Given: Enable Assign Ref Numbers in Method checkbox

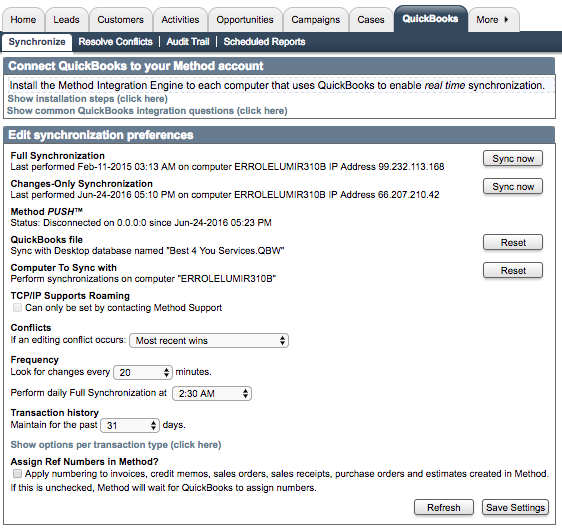Looking at the screenshot, I should [x=17, y=474].
